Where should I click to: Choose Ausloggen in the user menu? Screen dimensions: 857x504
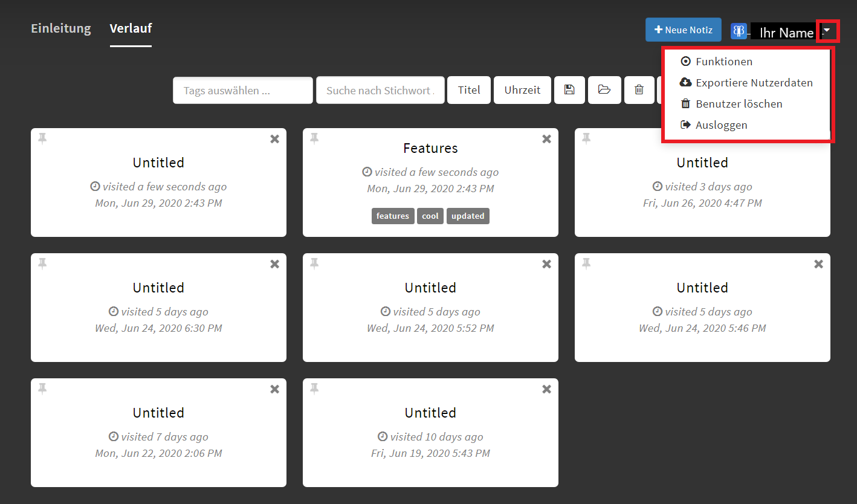coord(721,125)
